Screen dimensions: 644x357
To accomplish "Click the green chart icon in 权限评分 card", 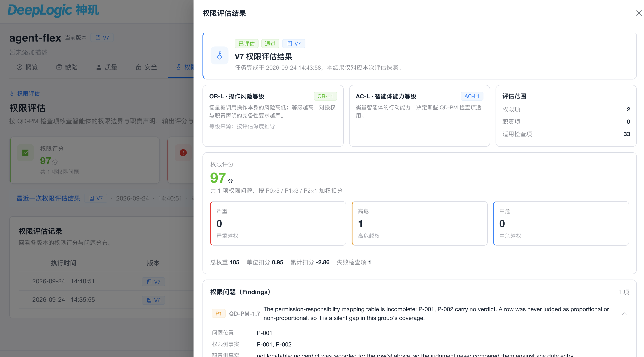I will [x=25, y=152].
